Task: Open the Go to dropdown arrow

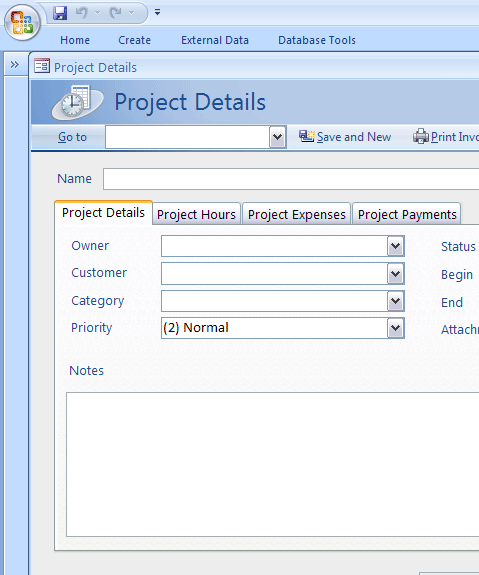Action: pyautogui.click(x=278, y=137)
